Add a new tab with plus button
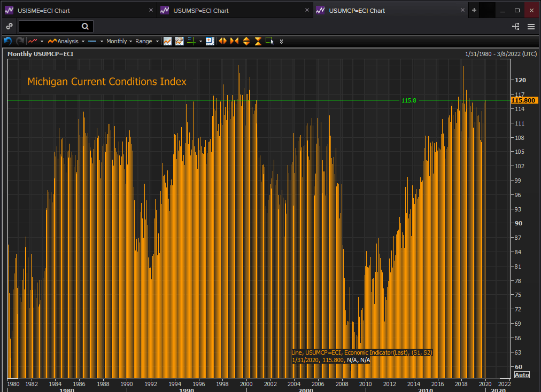541x392 pixels. click(474, 11)
